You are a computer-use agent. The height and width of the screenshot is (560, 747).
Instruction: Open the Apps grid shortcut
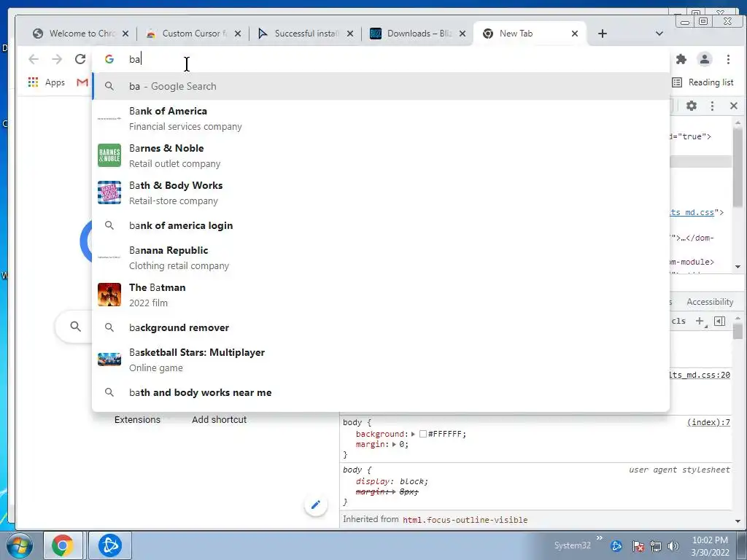pyautogui.click(x=46, y=82)
